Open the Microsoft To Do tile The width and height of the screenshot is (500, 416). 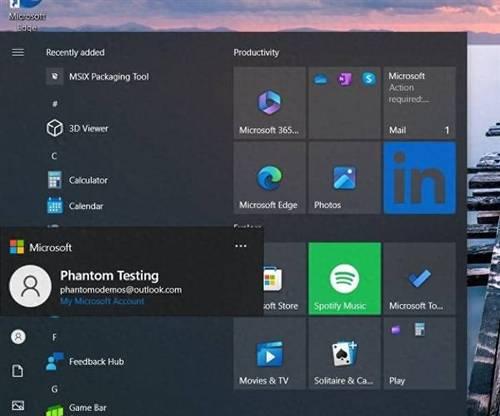(x=420, y=279)
